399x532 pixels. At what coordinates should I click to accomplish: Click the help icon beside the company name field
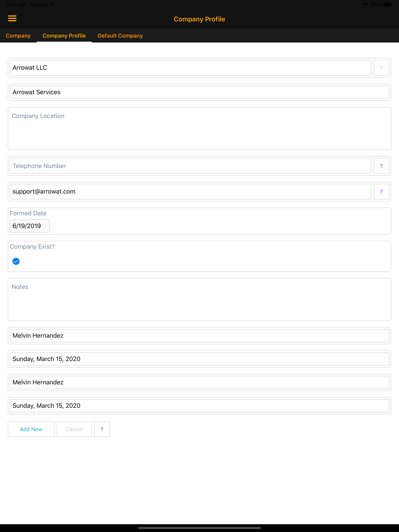(x=381, y=68)
